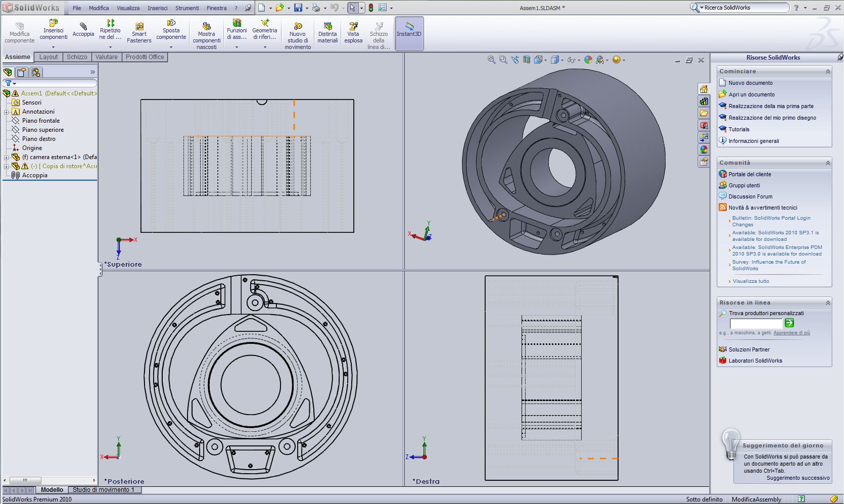This screenshot has width=844, height=504.
Task: Collapse the Cominciare section
Action: (828, 72)
